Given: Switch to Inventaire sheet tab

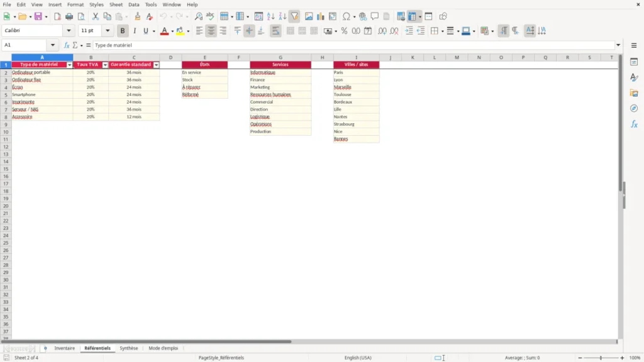Looking at the screenshot, I should 65,348.
